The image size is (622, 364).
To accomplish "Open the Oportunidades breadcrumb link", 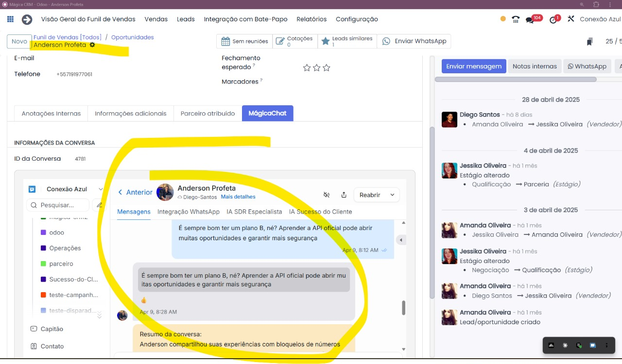I will click(x=132, y=37).
